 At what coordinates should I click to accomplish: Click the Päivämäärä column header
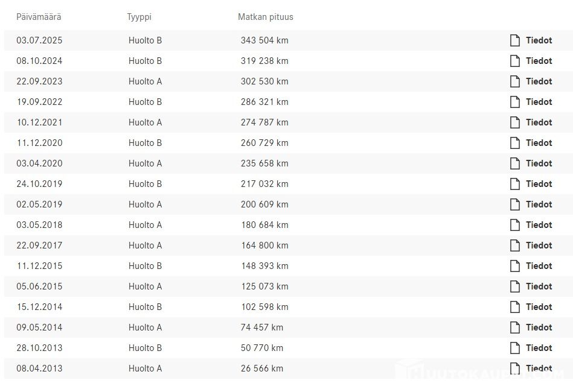click(39, 17)
